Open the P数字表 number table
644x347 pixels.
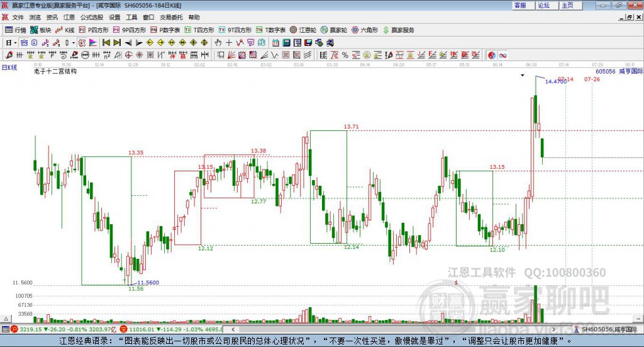(165, 30)
